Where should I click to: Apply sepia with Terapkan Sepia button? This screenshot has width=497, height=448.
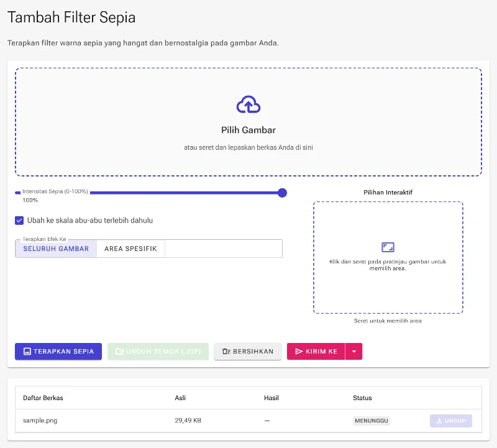[58, 351]
